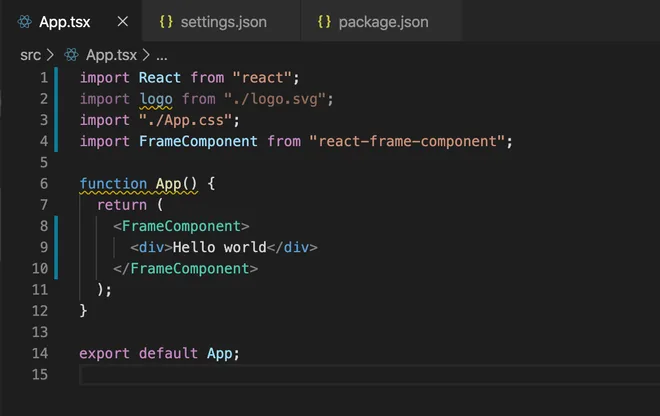Click the "return" keyword on line 7
The height and width of the screenshot is (416, 660).
[122, 205]
